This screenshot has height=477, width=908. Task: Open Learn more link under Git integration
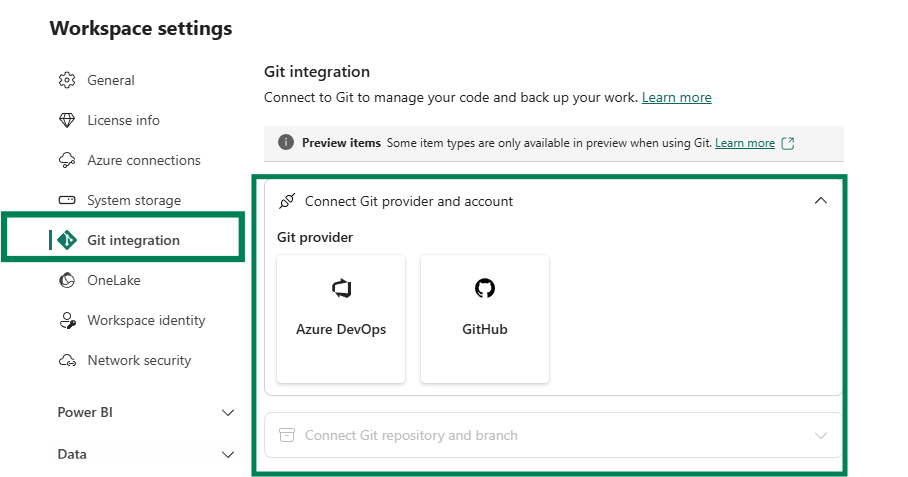click(676, 97)
